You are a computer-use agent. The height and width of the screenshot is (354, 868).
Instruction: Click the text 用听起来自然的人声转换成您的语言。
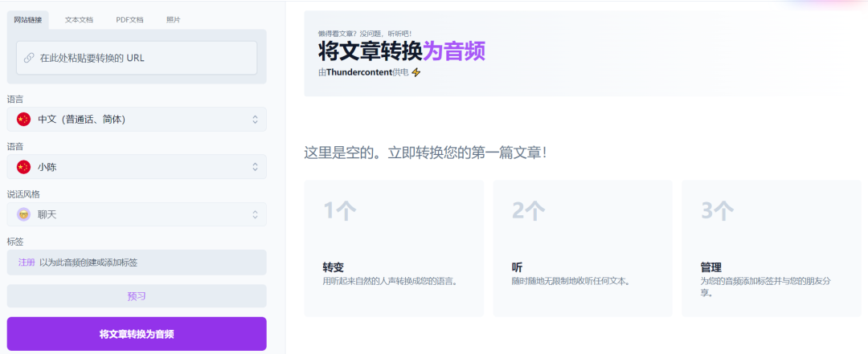click(x=391, y=281)
